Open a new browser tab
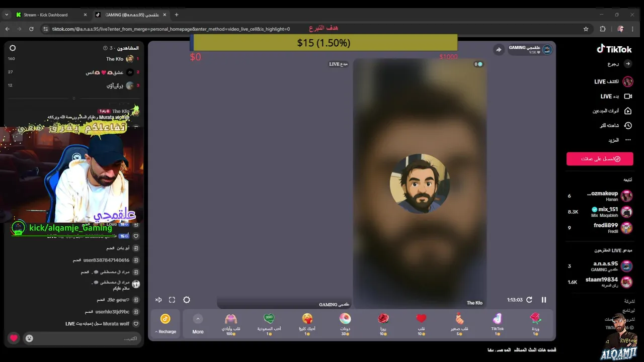The width and height of the screenshot is (644, 362). pos(177,15)
